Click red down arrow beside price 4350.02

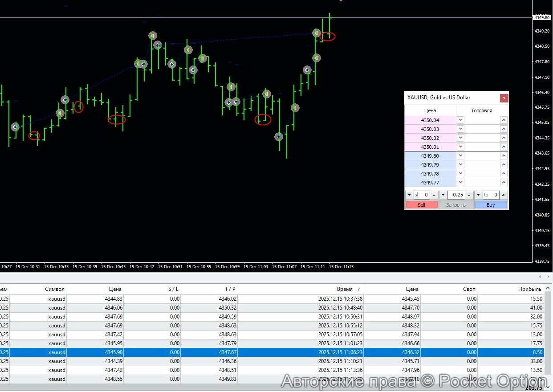(x=461, y=138)
